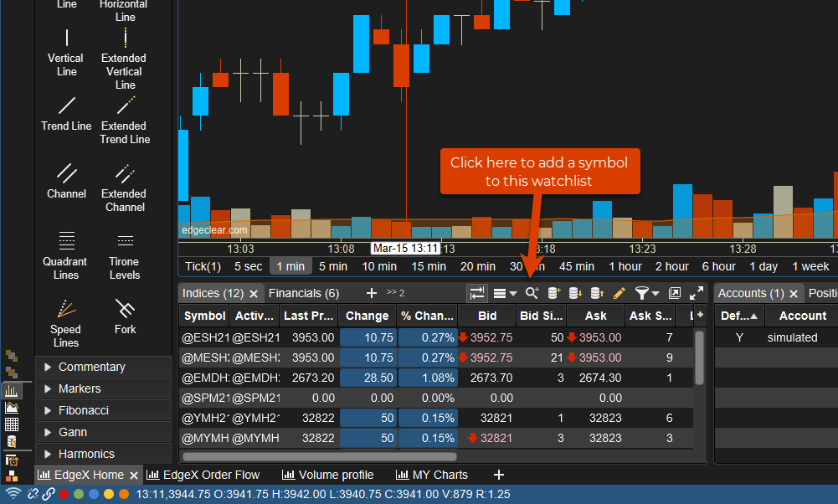Show the two hidden watchlist tabs

coord(395,293)
